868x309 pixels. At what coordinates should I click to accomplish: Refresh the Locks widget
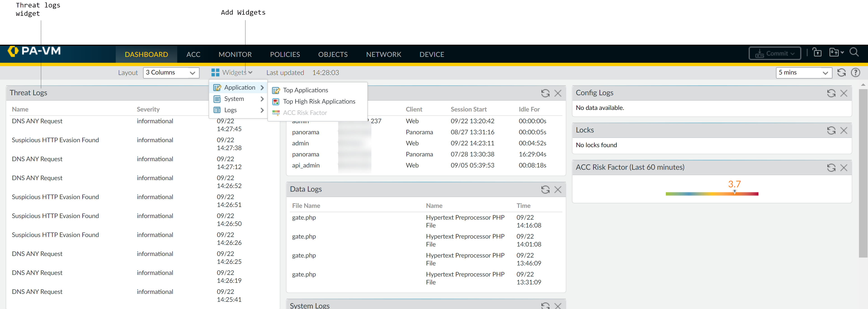[831, 131]
